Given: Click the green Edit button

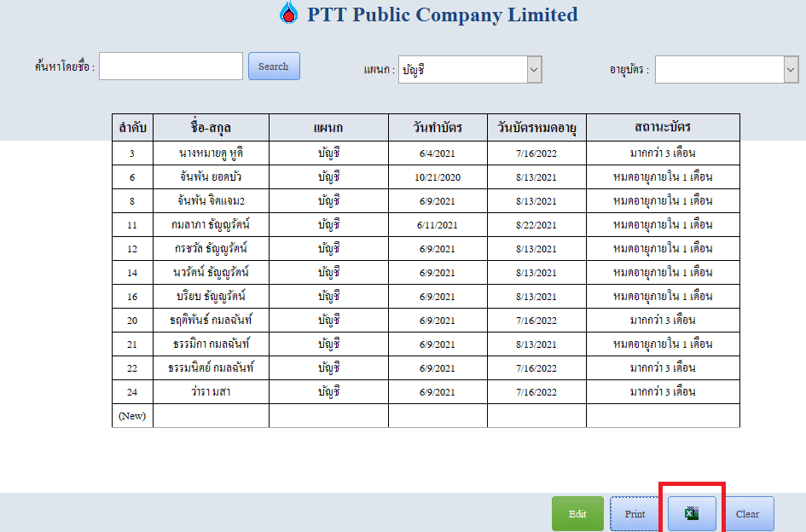Looking at the screenshot, I should [x=577, y=513].
